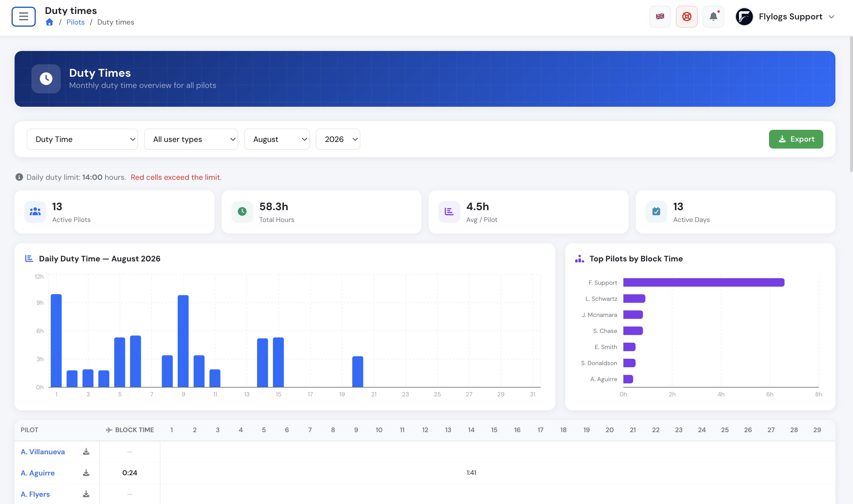
Task: Click the Flylogs Support profile avatar
Action: (x=744, y=17)
